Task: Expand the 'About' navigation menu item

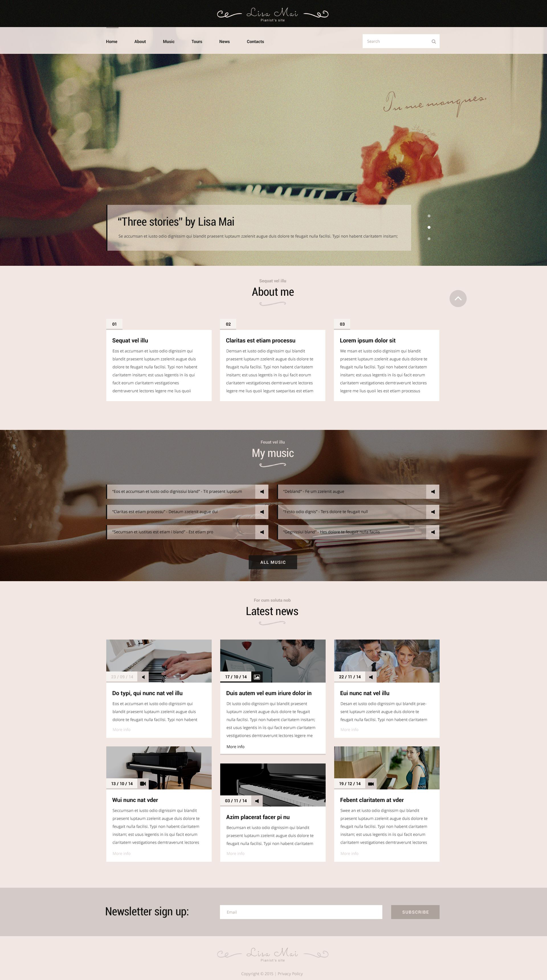Action: pos(139,41)
